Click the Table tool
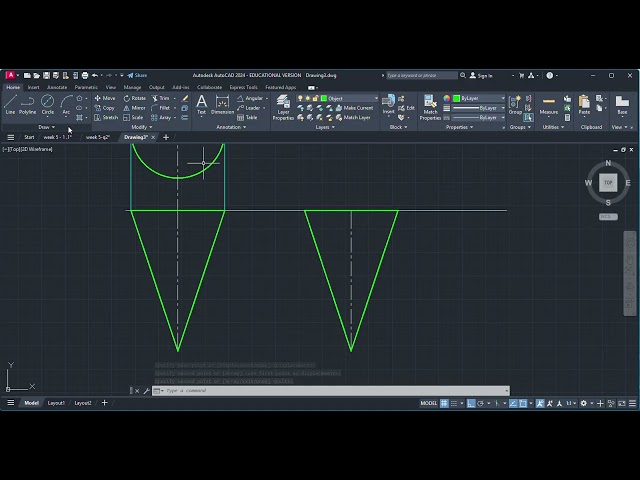 tap(247, 118)
